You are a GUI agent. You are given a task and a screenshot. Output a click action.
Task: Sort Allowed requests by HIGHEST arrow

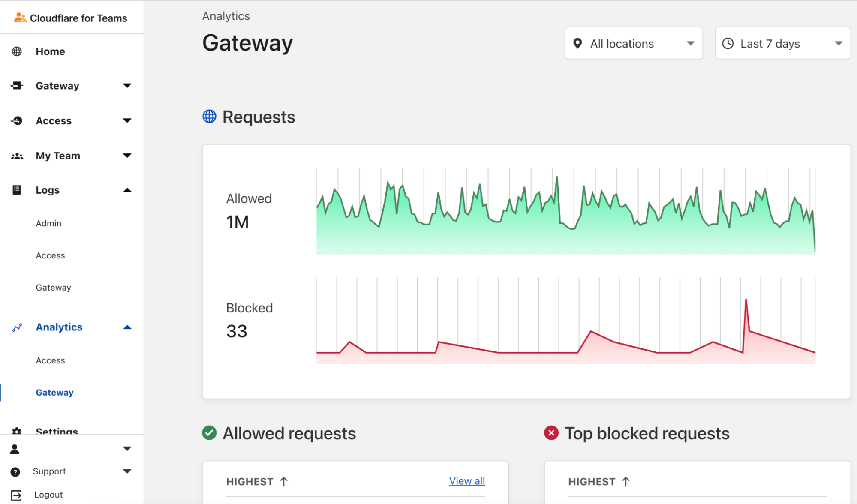point(283,481)
